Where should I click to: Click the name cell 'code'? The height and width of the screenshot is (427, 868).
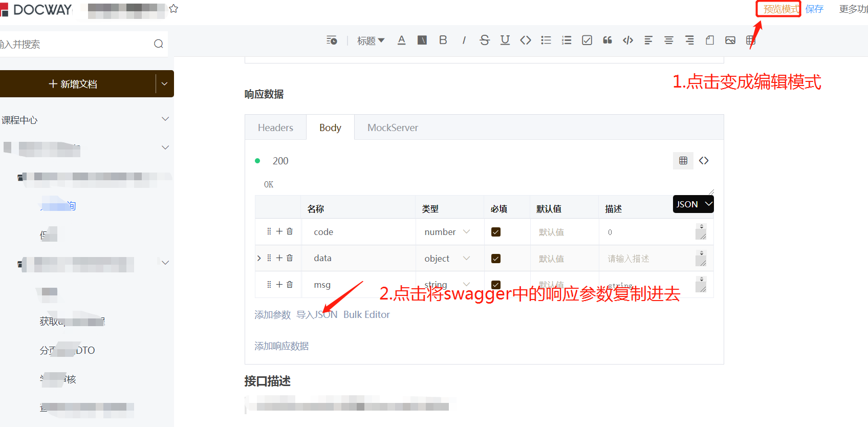pos(358,232)
